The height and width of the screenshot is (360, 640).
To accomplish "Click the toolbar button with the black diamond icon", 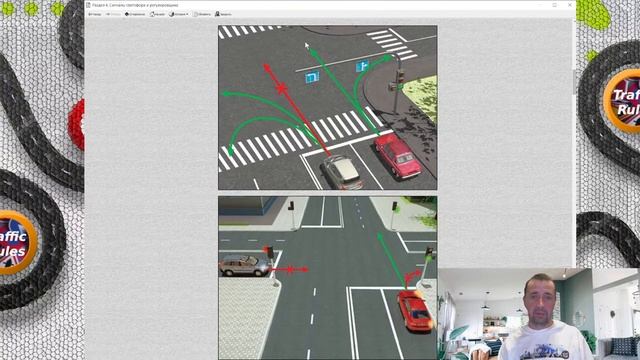I will click(x=135, y=14).
